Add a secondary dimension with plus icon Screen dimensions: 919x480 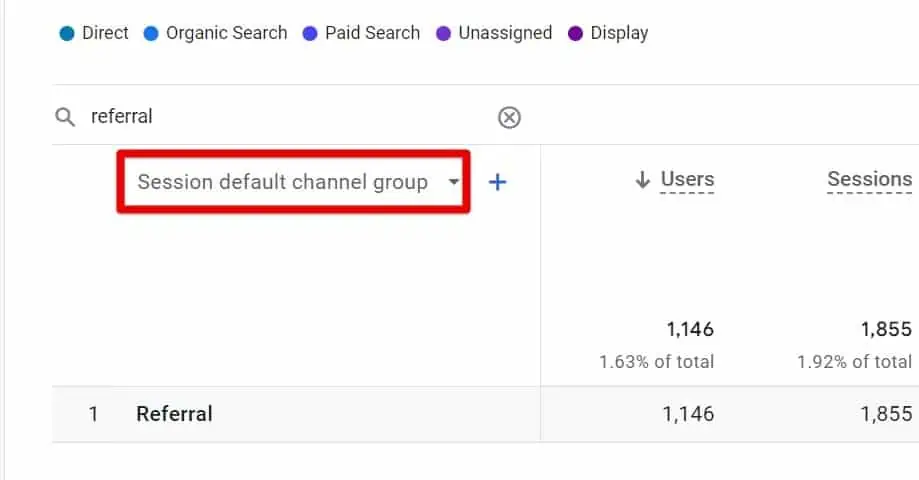497,182
